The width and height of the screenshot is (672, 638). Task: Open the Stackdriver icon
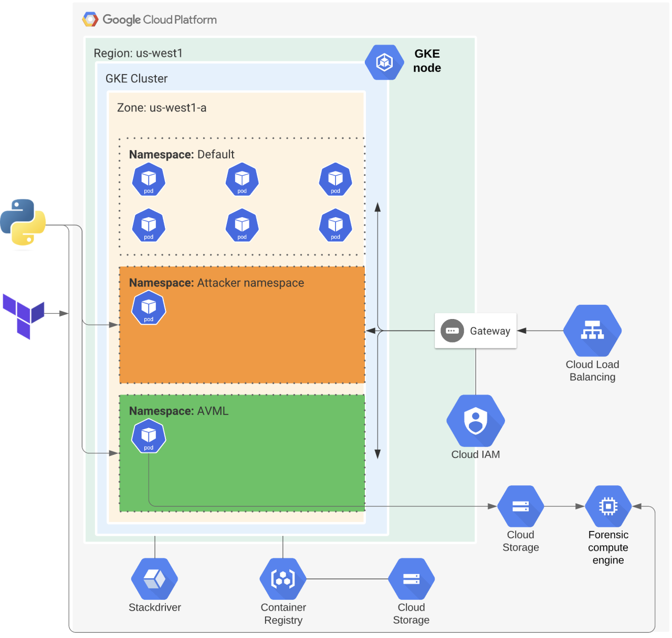coord(154,578)
